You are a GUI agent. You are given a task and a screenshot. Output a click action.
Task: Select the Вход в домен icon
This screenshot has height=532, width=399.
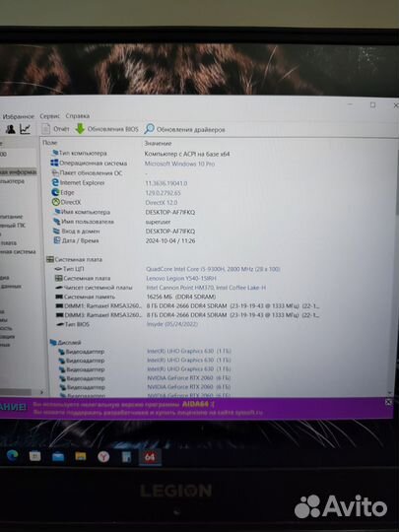point(56,232)
